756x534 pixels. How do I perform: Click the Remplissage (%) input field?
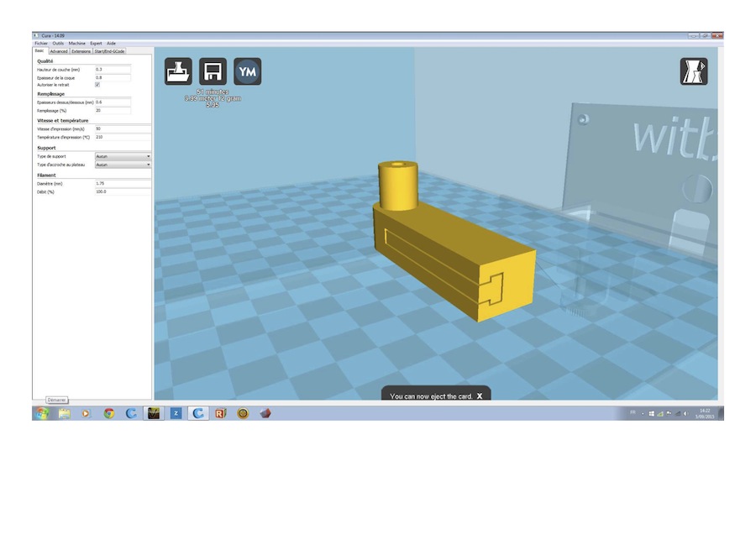click(x=113, y=110)
